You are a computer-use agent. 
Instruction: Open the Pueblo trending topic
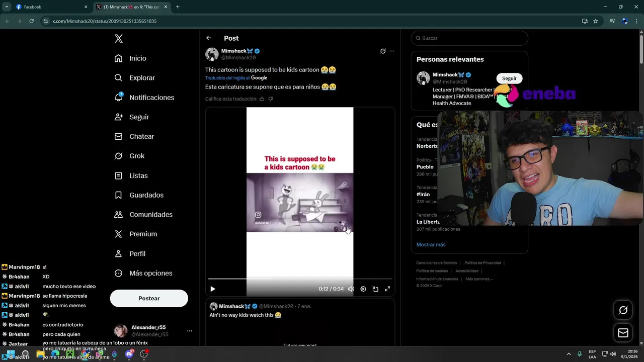[x=425, y=167]
